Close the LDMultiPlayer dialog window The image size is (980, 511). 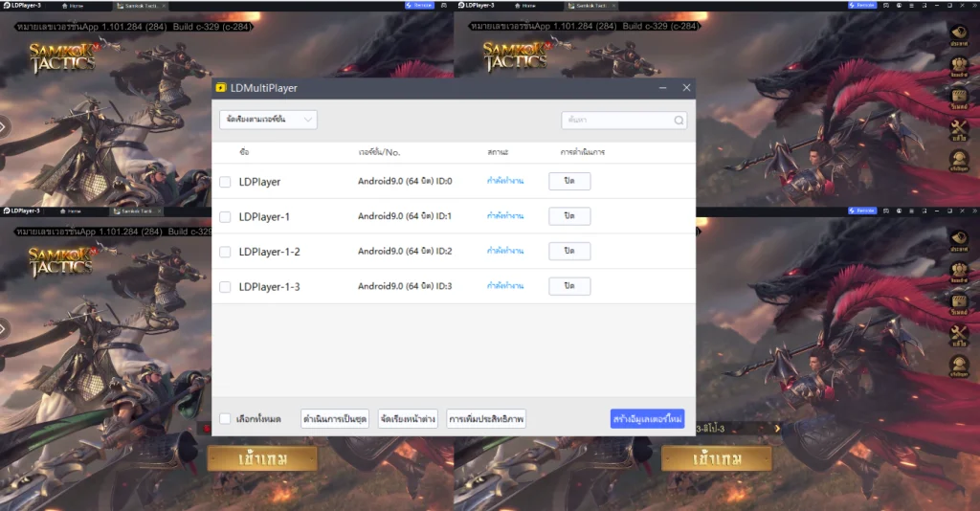(686, 88)
